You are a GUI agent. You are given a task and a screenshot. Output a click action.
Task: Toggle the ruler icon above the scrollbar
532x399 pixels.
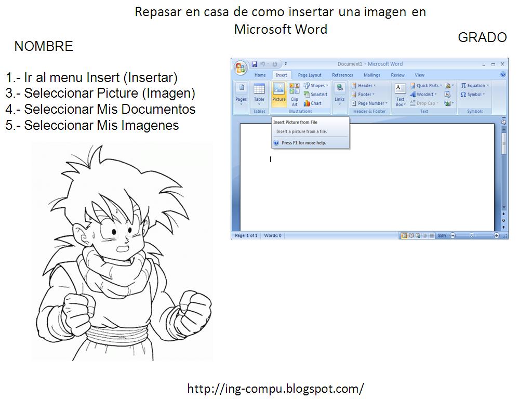click(504, 122)
